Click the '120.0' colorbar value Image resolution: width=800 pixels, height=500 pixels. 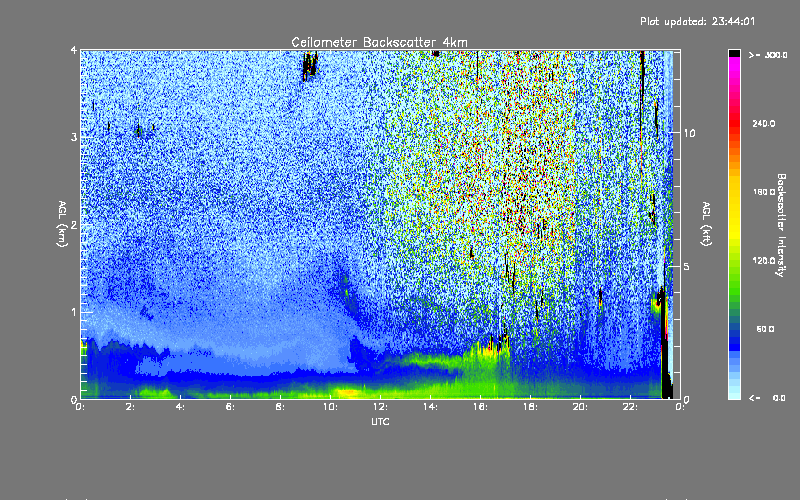pos(764,261)
